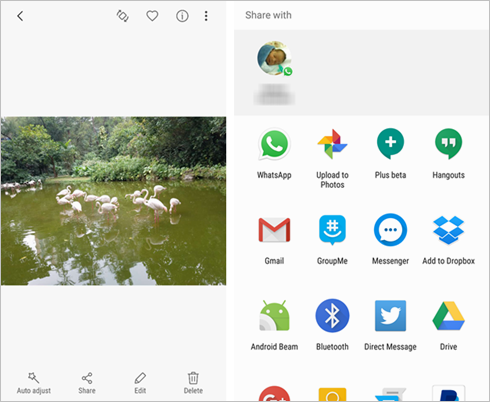Tap the PayPal icon at bottom
The image size is (490, 402).
pos(449,393)
